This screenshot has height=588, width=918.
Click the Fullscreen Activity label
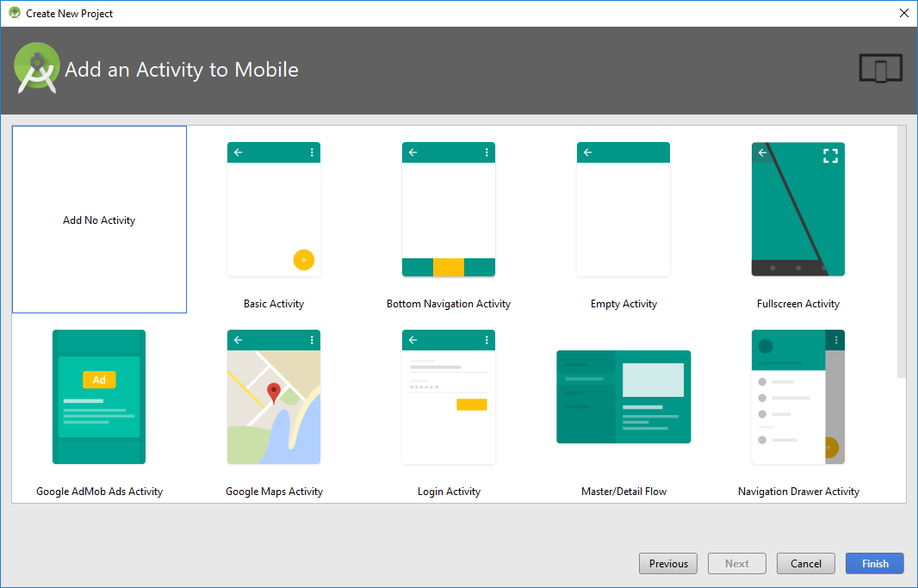(798, 304)
